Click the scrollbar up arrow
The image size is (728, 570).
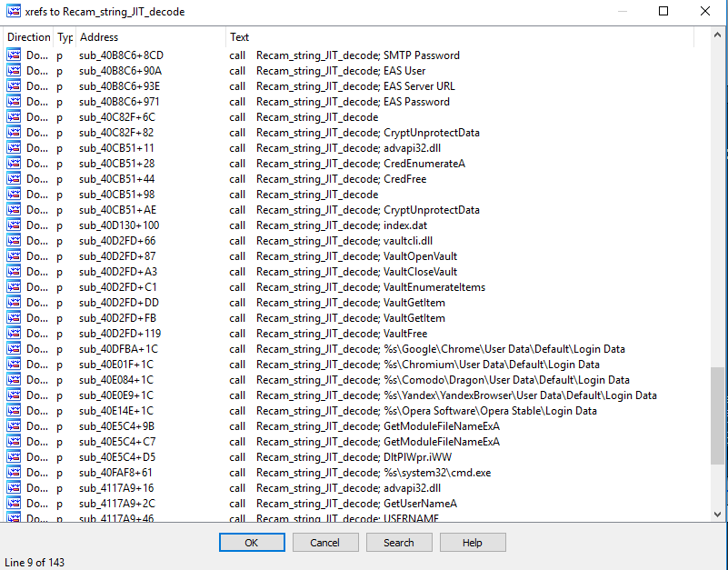(717, 35)
